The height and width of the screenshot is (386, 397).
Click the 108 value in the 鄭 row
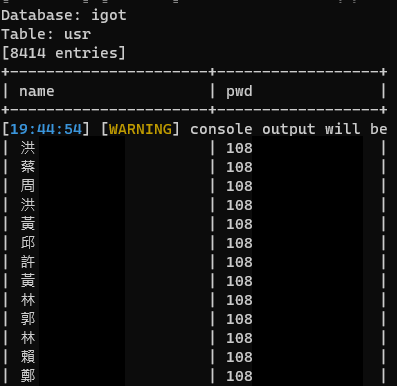[239, 376]
